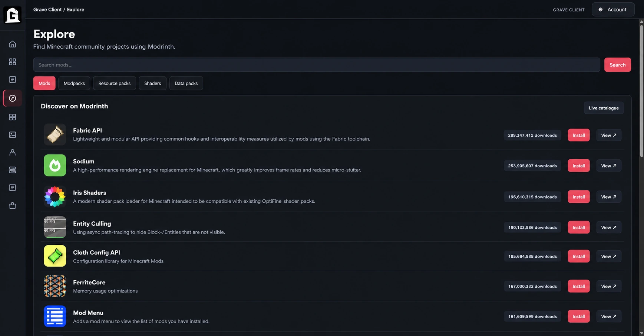Screen dimensions: 644x336
Task: Click the page's vertical scrollbar thumb
Action: click(x=641, y=90)
